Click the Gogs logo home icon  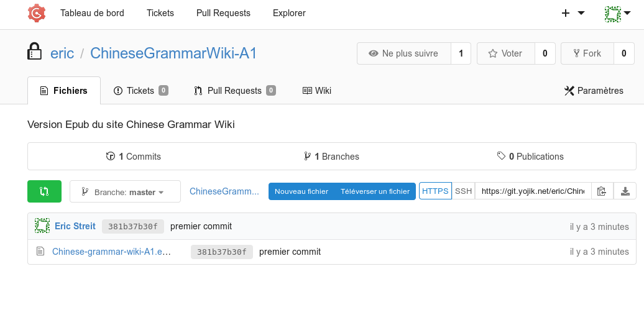[x=37, y=13]
